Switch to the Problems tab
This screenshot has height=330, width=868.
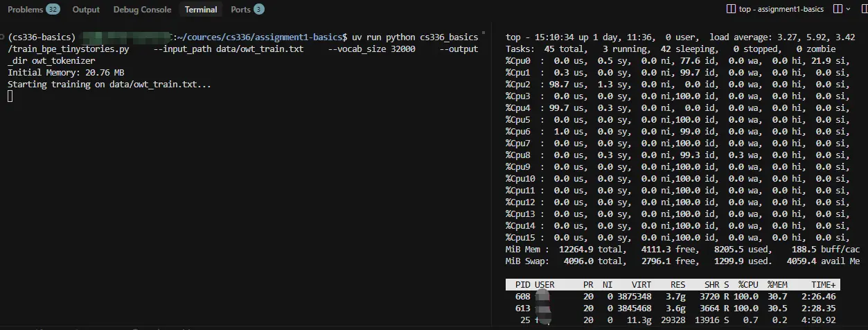pyautogui.click(x=25, y=10)
